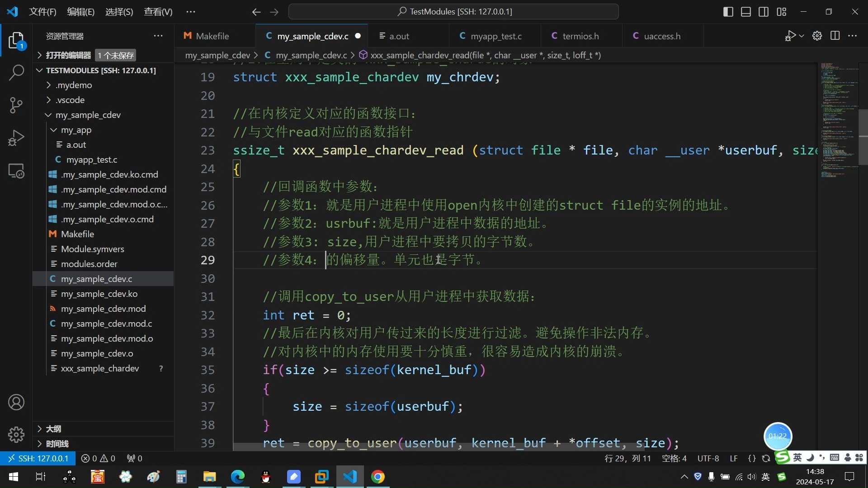This screenshot has height=488, width=868.
Task: Toggle the primary side bar layout icon
Action: (728, 12)
